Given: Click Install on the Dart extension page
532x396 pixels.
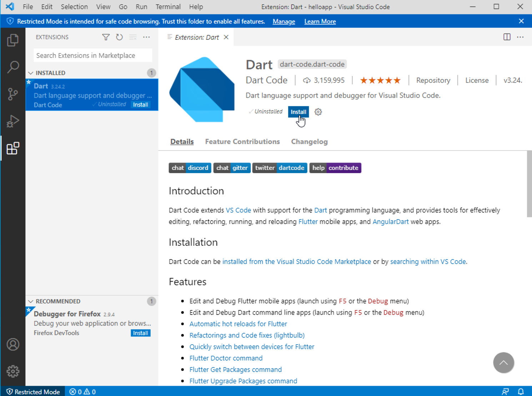Looking at the screenshot, I should click(298, 112).
